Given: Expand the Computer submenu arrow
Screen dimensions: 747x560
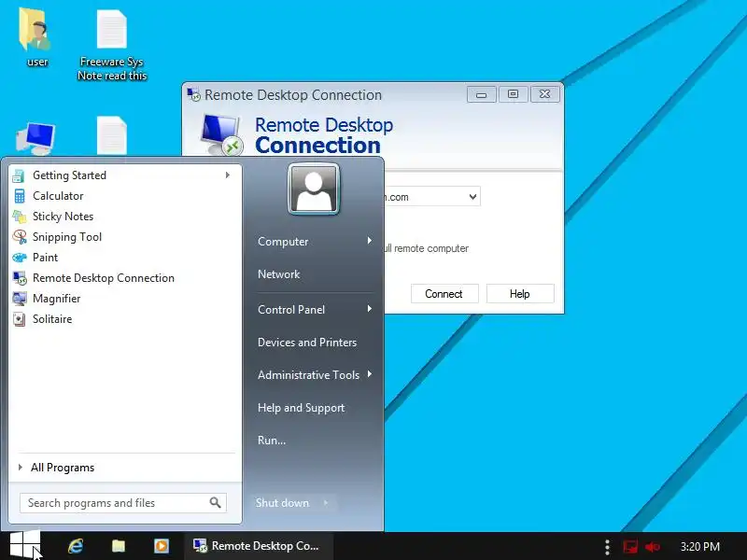Looking at the screenshot, I should click(x=369, y=241).
